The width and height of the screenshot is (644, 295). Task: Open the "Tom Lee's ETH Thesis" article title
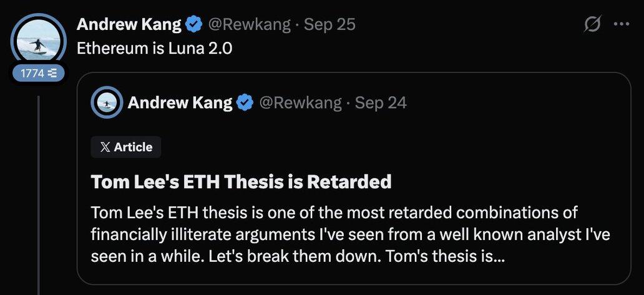[241, 182]
